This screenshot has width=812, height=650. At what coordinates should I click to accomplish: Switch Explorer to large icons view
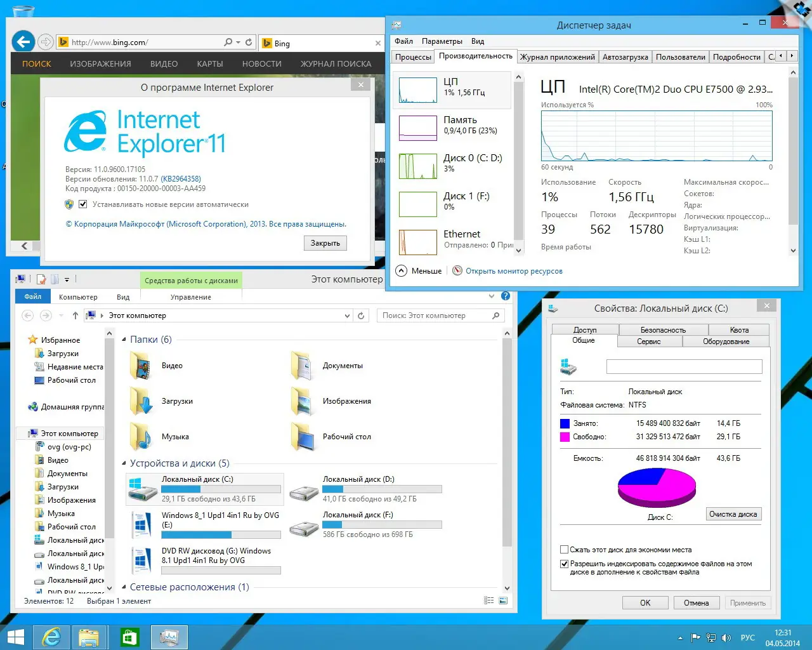503,600
